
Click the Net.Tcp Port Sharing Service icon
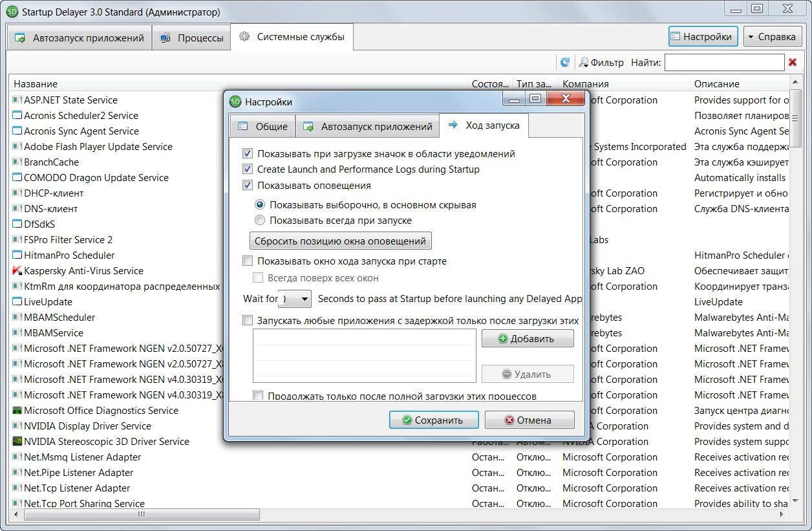[x=17, y=504]
